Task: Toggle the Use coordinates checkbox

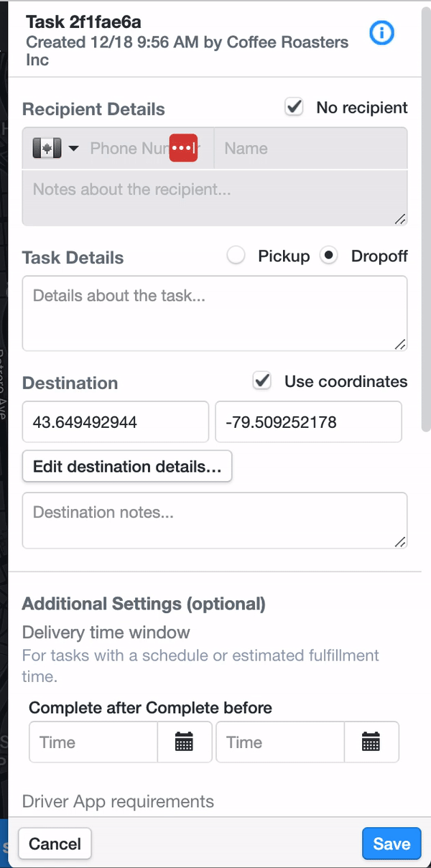Action: tap(262, 381)
